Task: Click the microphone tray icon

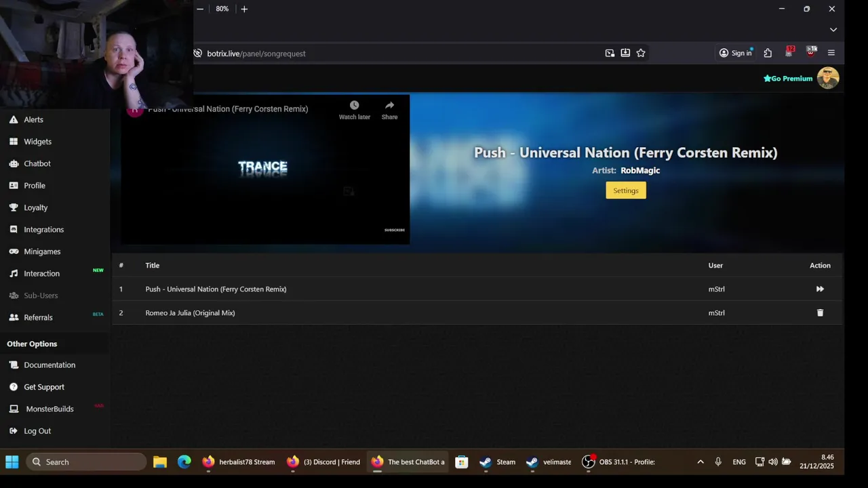Action: pos(718,462)
